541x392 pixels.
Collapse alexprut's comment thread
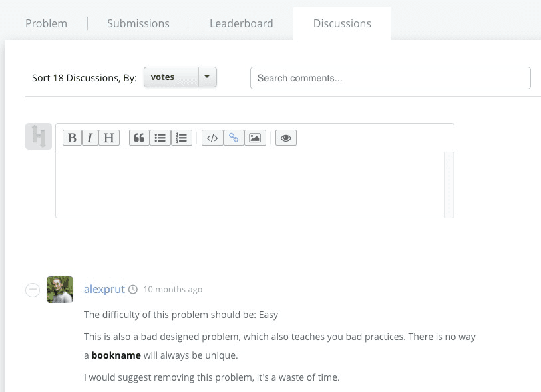point(33,290)
